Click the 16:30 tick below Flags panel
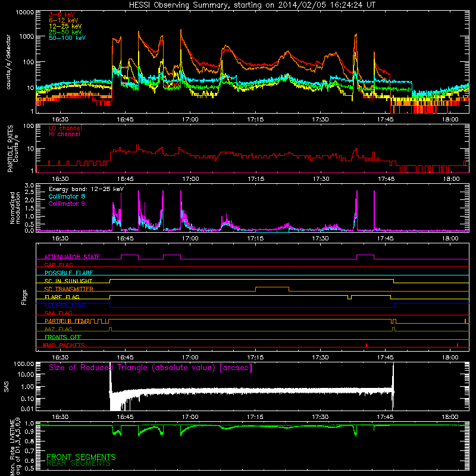Screen dimensions: 476x476 [60, 358]
